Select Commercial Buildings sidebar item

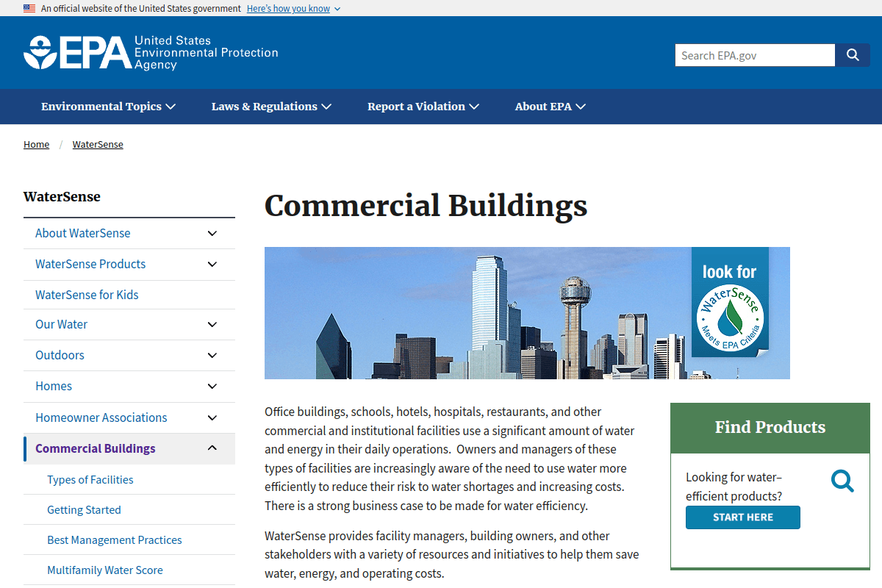96,448
